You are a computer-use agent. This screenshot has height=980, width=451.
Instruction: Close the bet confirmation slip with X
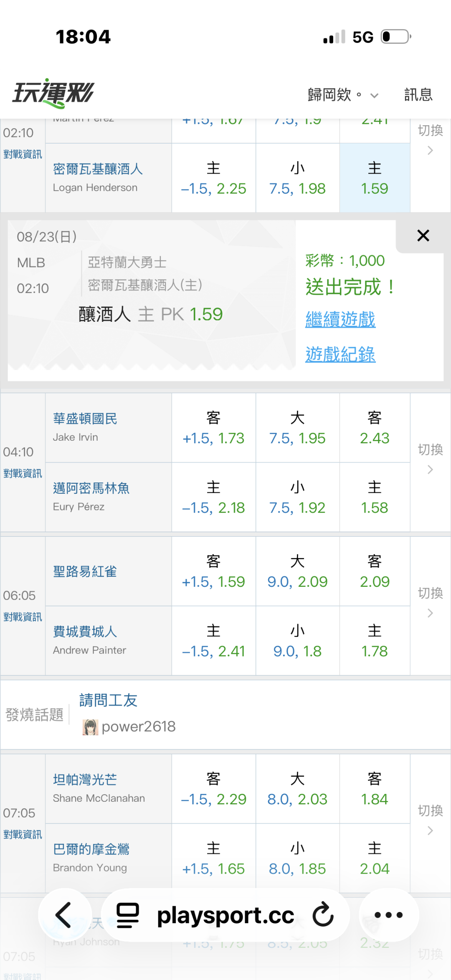(x=423, y=235)
